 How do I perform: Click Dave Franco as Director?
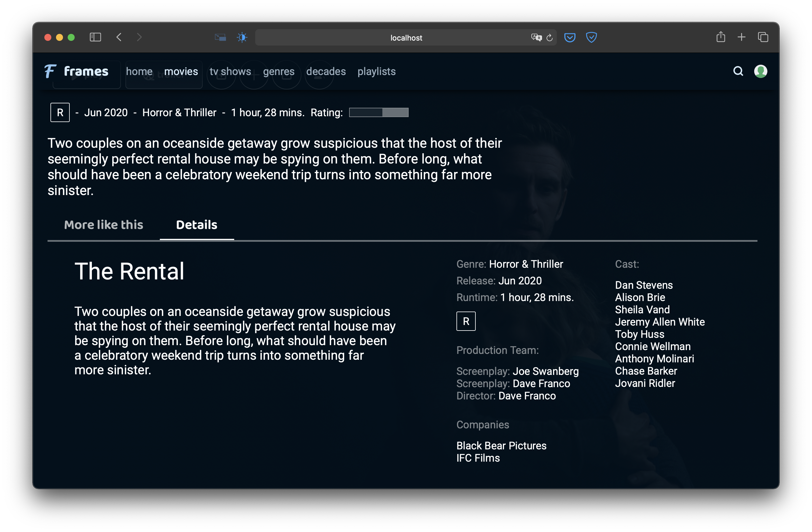[527, 396]
